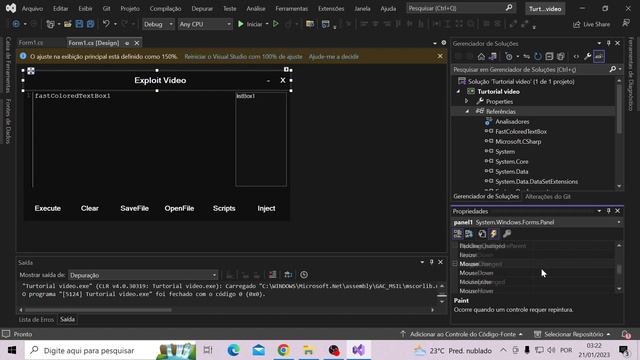Show Events lightning bolt icon

(493, 233)
